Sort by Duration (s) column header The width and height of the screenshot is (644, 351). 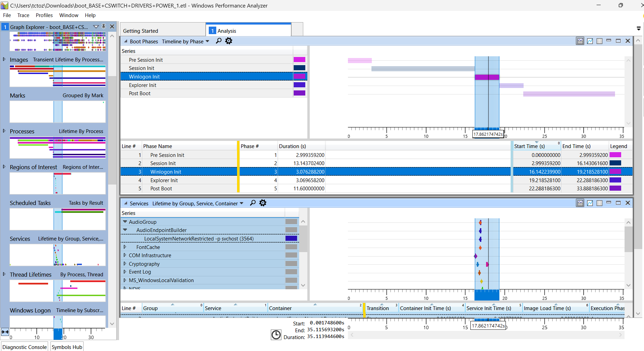[301, 146]
